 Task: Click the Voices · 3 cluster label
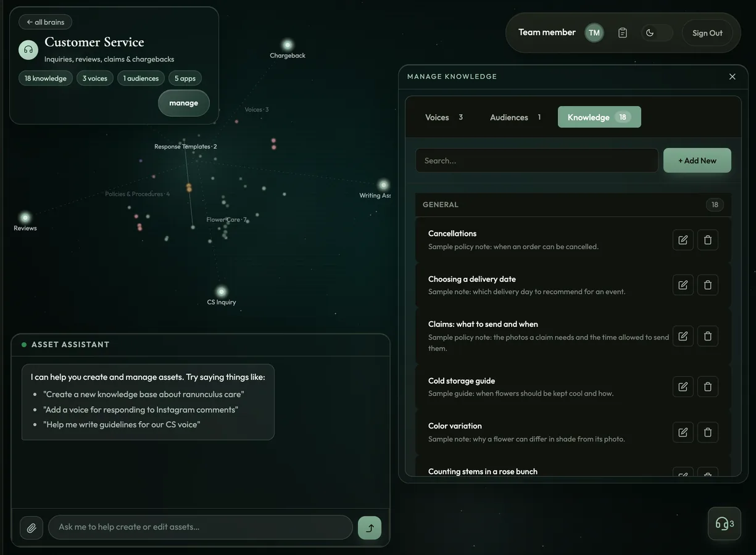pyautogui.click(x=257, y=110)
